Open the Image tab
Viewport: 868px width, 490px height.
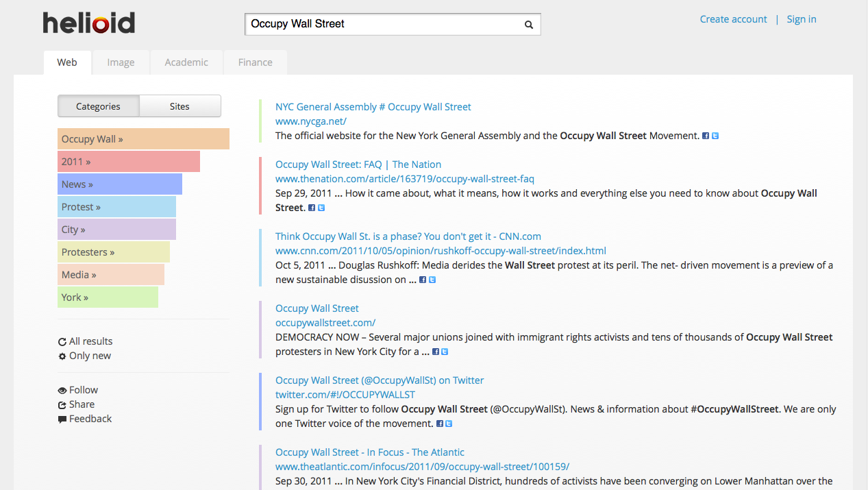(x=121, y=62)
